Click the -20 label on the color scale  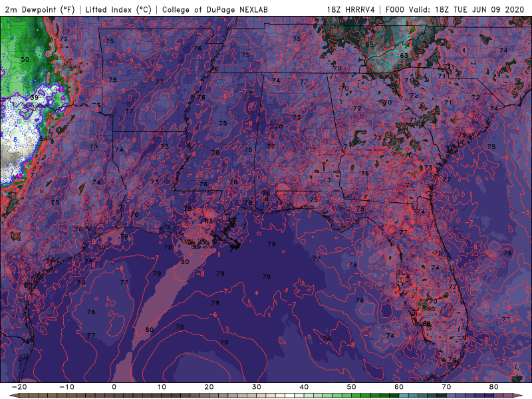19,387
